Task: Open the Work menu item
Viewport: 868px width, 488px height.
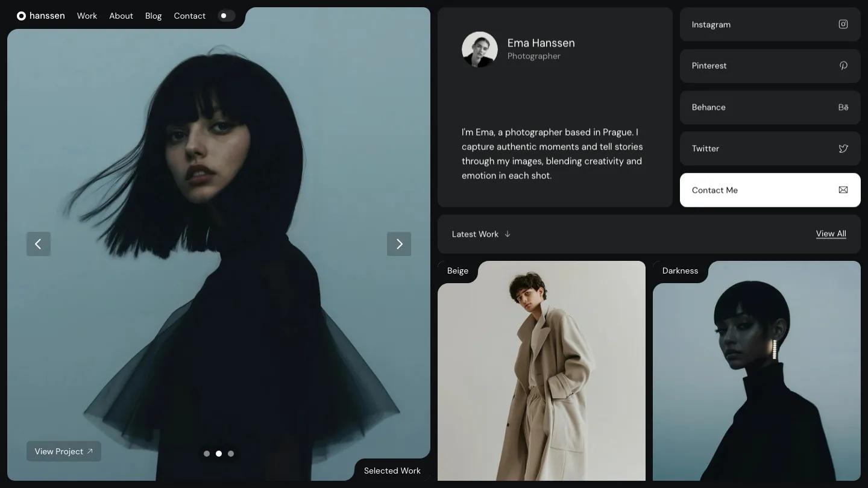Action: click(87, 16)
